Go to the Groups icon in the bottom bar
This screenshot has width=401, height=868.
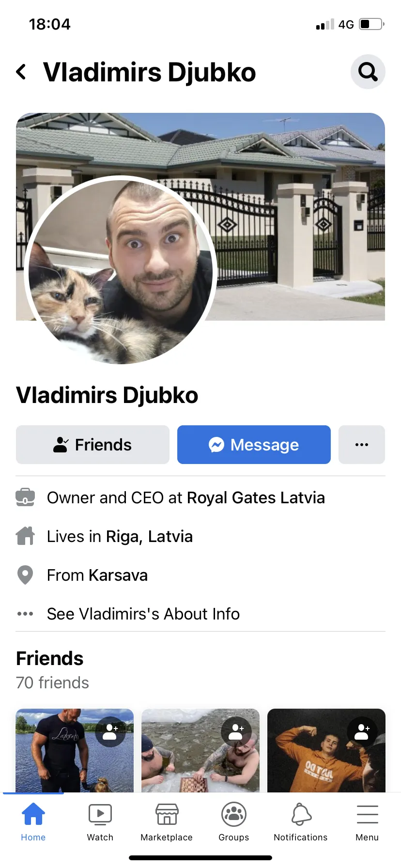click(x=234, y=823)
